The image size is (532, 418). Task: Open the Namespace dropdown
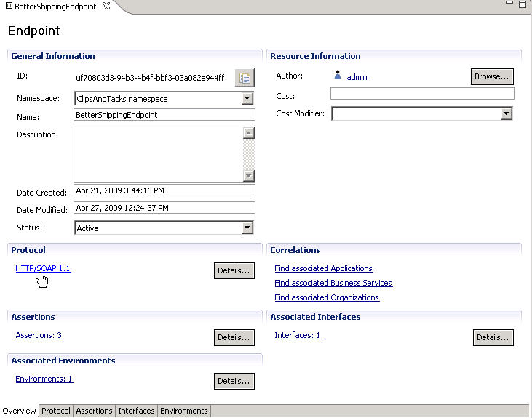(247, 98)
